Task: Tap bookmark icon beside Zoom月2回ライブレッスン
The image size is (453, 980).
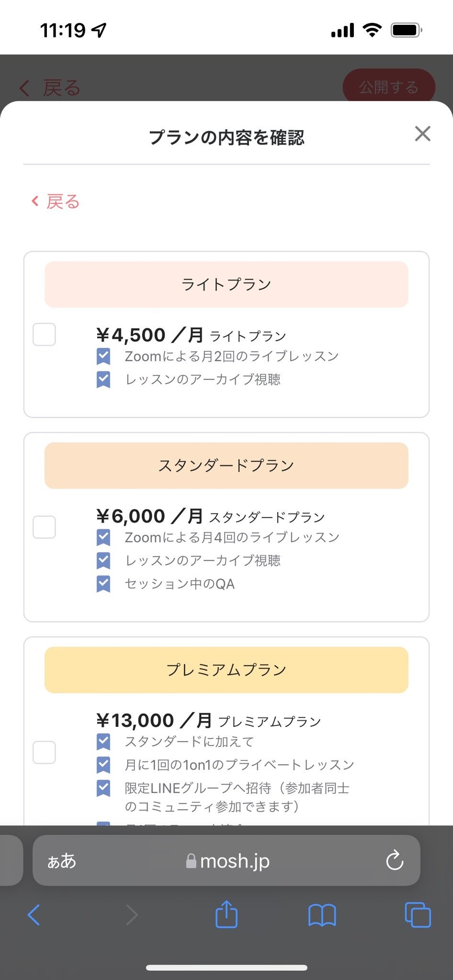Action: point(103,356)
